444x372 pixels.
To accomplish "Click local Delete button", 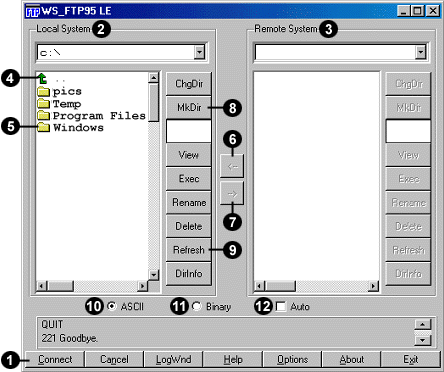I will pyautogui.click(x=189, y=226).
